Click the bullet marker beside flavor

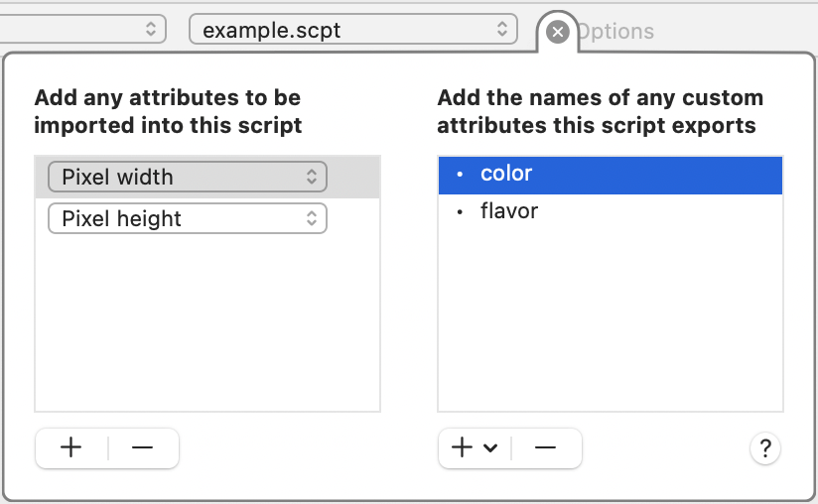pyautogui.click(x=460, y=212)
